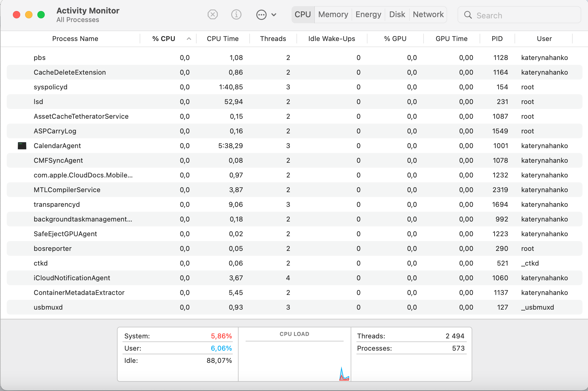Sort by GPU Time column header

(451, 39)
